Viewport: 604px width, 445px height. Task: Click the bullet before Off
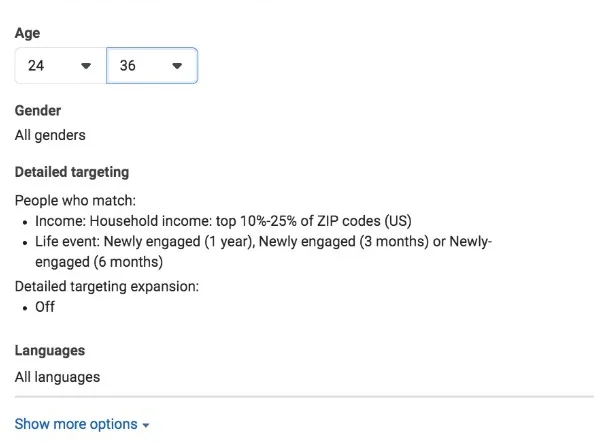pyautogui.click(x=24, y=307)
